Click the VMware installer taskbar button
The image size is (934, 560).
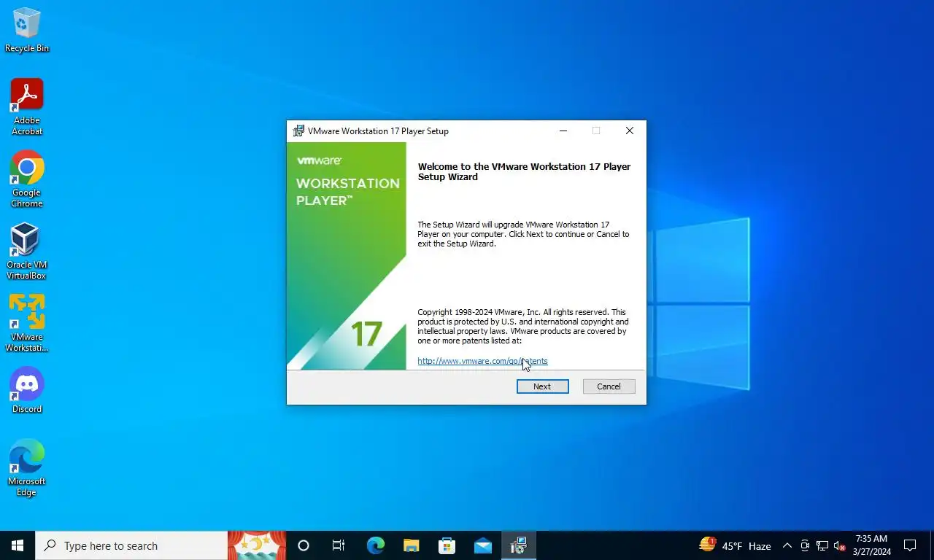tap(519, 545)
